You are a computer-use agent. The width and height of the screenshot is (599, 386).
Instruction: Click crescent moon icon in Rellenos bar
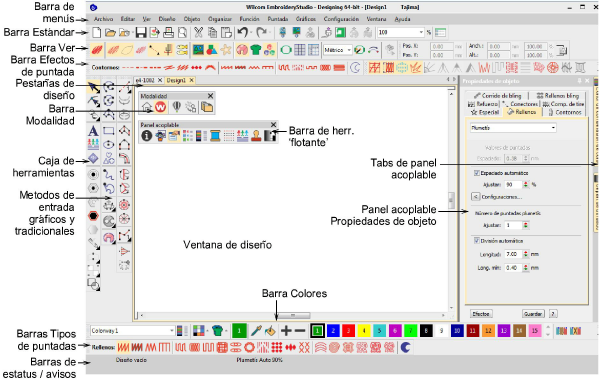tap(405, 347)
